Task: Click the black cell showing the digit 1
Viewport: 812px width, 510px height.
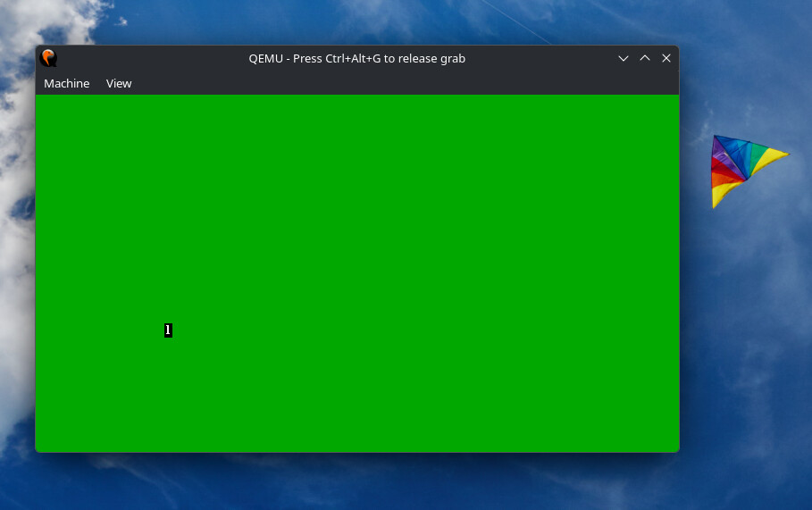Action: (x=168, y=330)
